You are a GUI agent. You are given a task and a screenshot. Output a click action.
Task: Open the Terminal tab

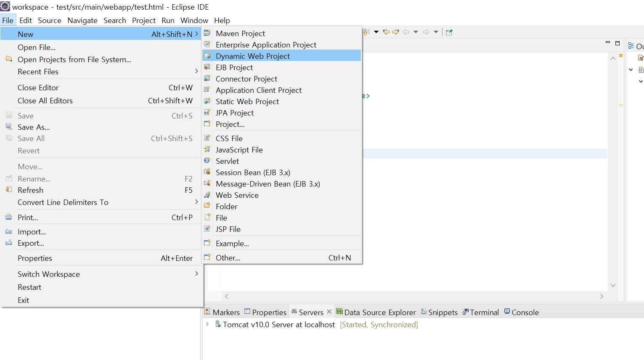(x=481, y=312)
